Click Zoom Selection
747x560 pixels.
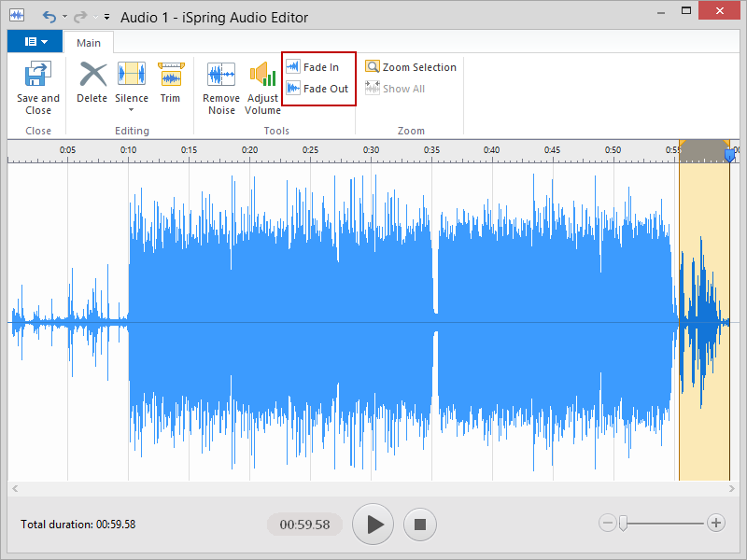click(x=411, y=67)
